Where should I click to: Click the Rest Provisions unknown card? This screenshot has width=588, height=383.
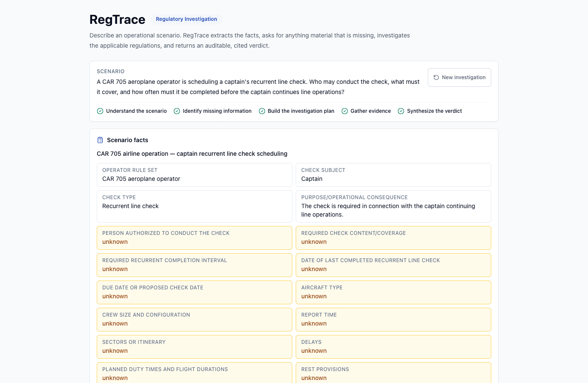tap(393, 373)
